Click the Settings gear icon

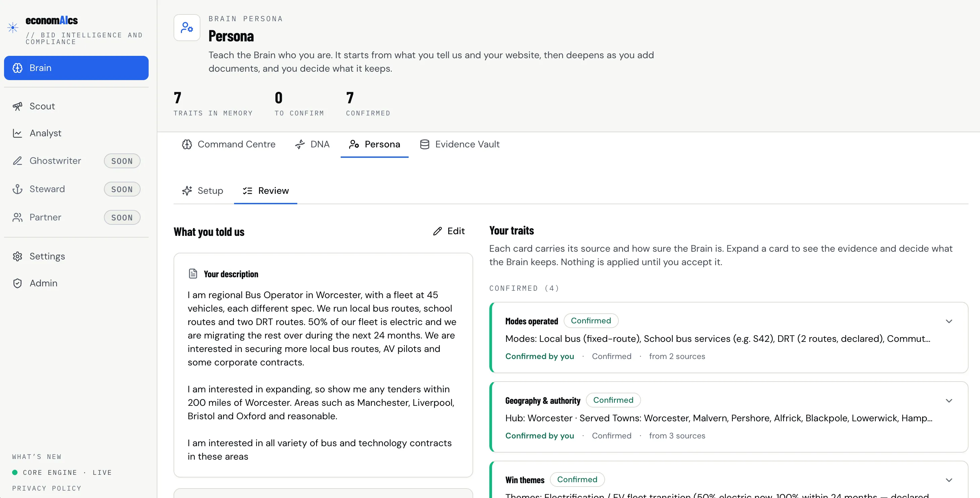click(17, 256)
